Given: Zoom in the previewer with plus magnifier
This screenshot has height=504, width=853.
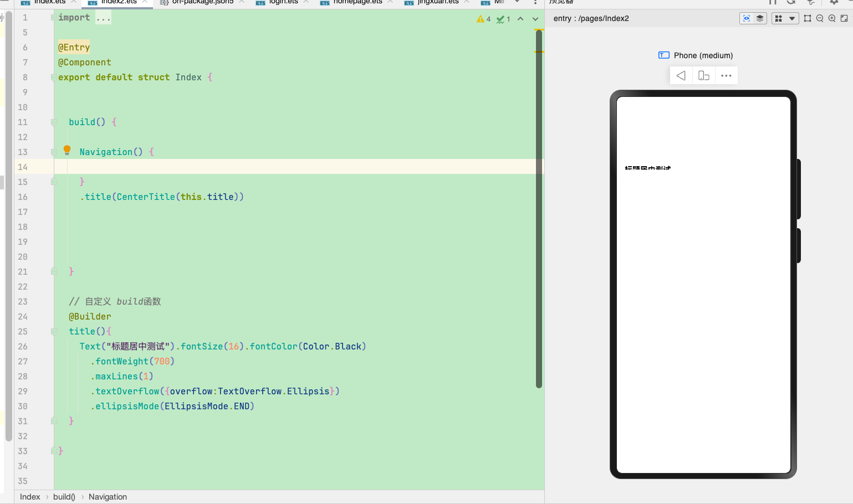Looking at the screenshot, I should tap(832, 18).
